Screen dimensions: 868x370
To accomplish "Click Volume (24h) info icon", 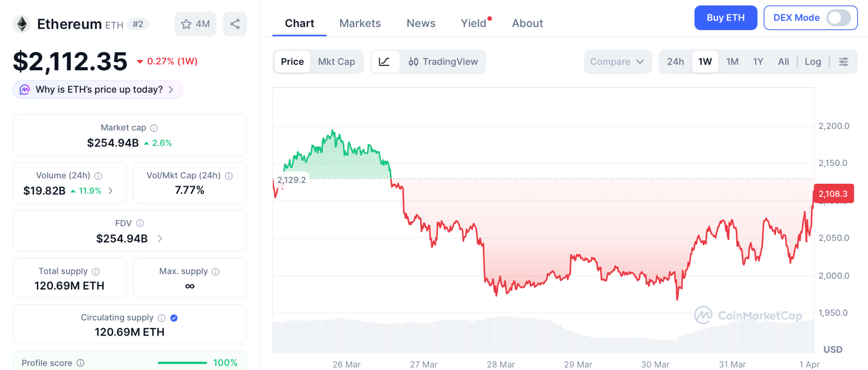I will 98,176.
